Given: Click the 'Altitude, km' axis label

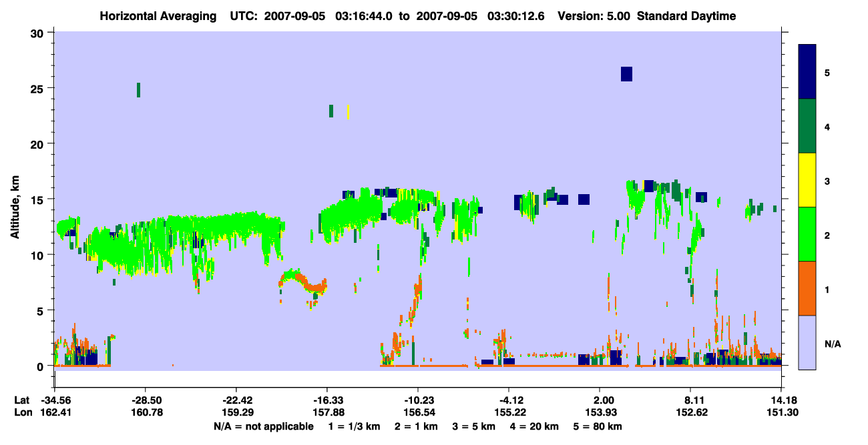Looking at the screenshot, I should pos(15,208).
